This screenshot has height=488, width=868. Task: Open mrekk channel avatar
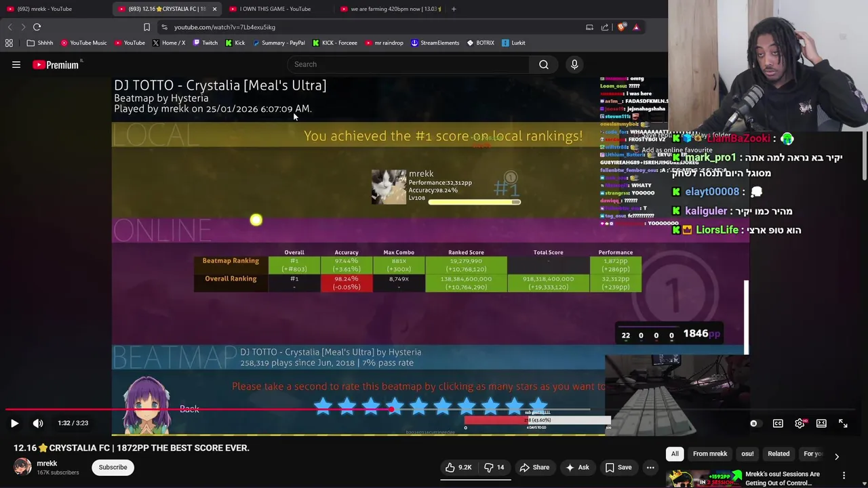click(x=22, y=467)
